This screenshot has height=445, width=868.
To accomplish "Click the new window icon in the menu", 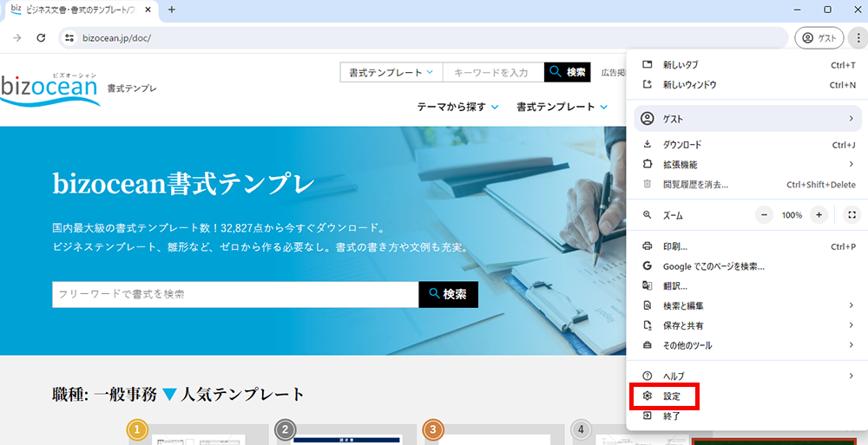I will coord(648,85).
